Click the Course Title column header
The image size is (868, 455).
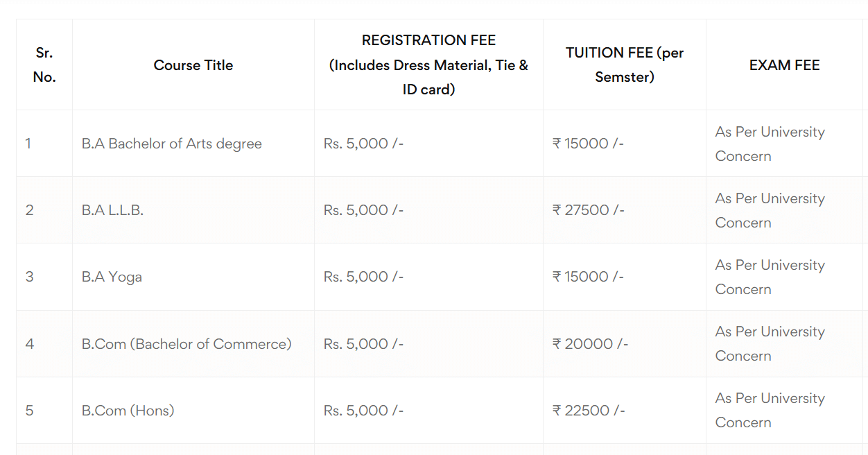pyautogui.click(x=193, y=65)
